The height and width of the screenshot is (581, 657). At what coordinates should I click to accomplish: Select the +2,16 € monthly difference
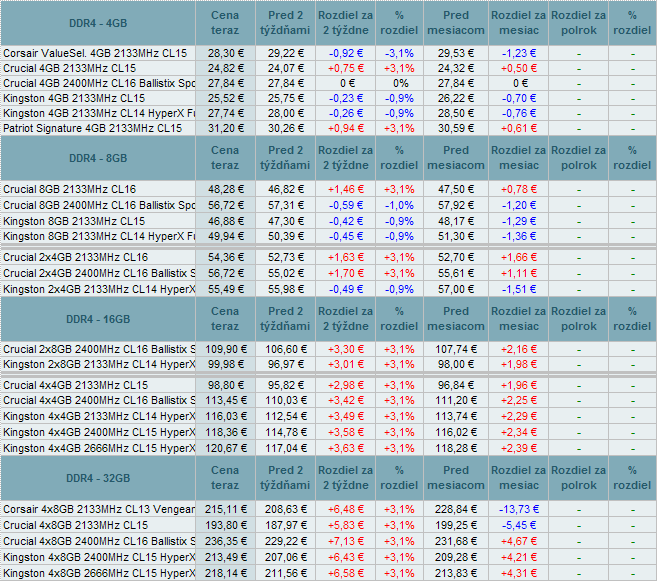pyautogui.click(x=519, y=349)
